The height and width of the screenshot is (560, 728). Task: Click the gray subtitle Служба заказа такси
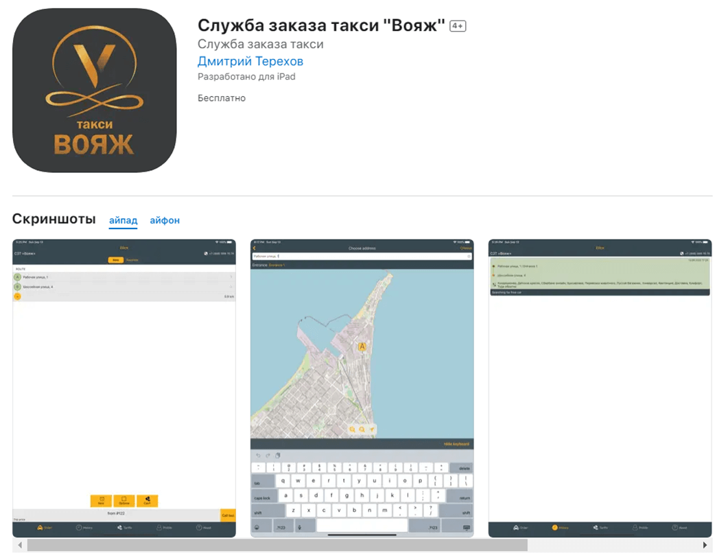tap(261, 44)
